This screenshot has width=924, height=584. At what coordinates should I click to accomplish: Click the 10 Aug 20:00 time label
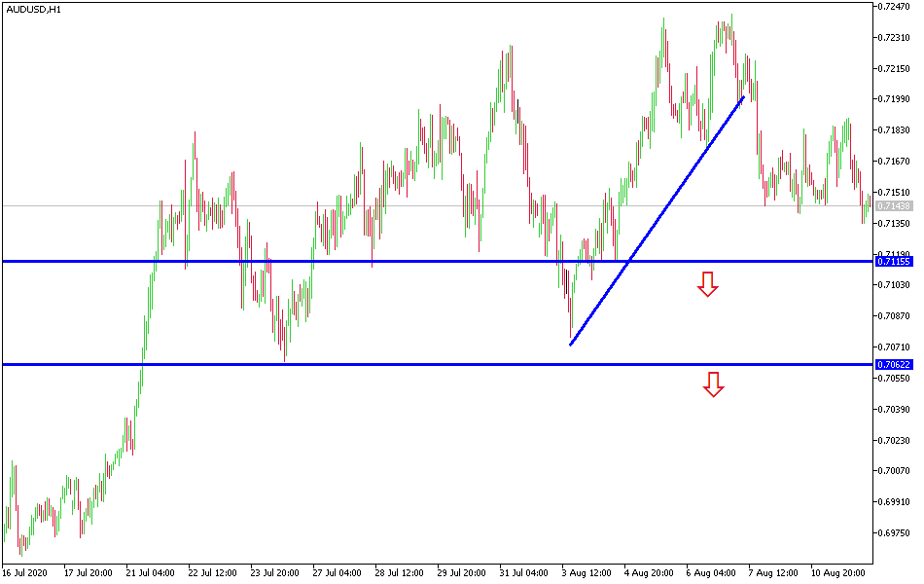coord(837,572)
